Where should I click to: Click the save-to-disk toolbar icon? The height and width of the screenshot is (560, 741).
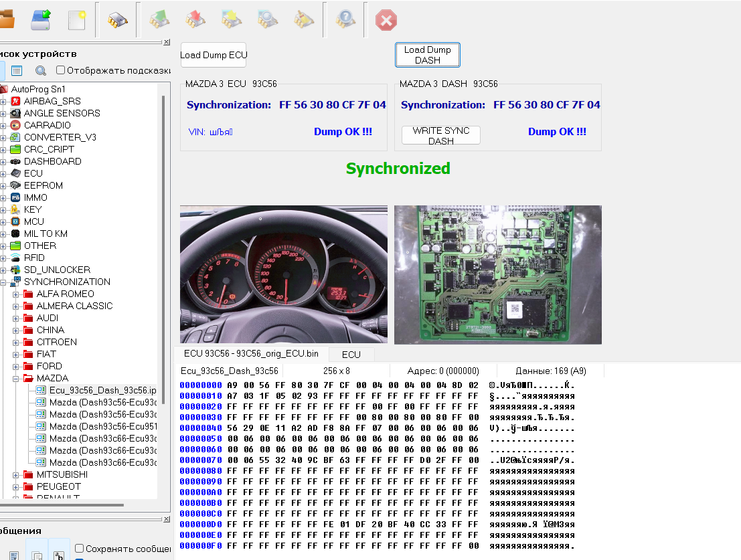click(x=41, y=19)
